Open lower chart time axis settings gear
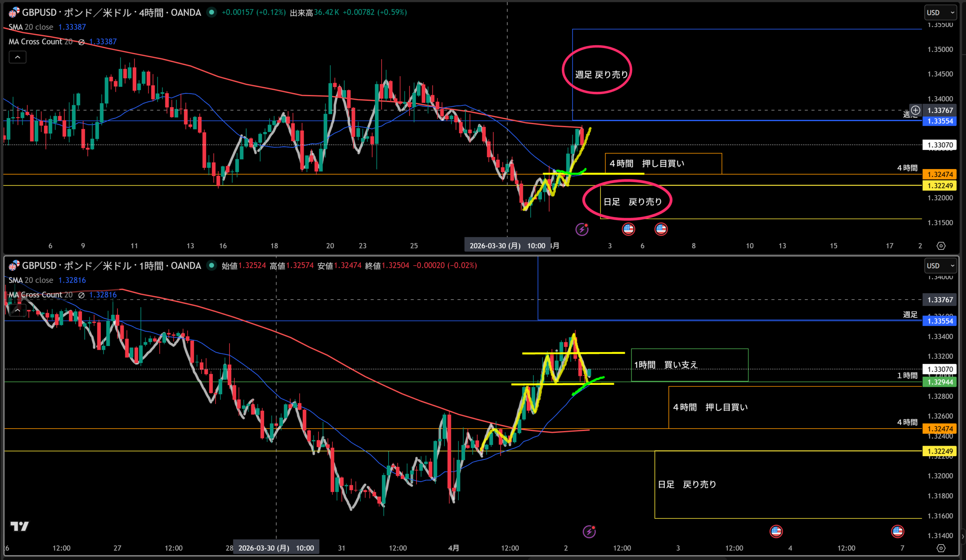The image size is (966, 560). [x=941, y=548]
